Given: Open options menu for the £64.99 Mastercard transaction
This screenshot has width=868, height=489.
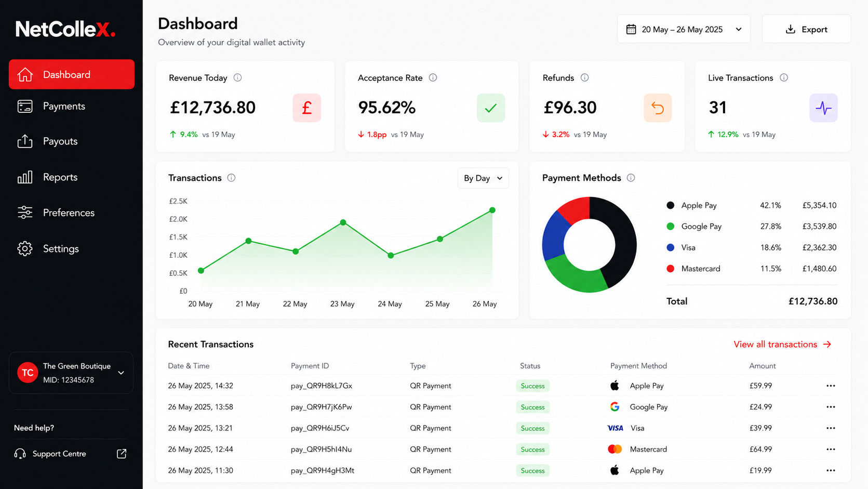Looking at the screenshot, I should (831, 449).
